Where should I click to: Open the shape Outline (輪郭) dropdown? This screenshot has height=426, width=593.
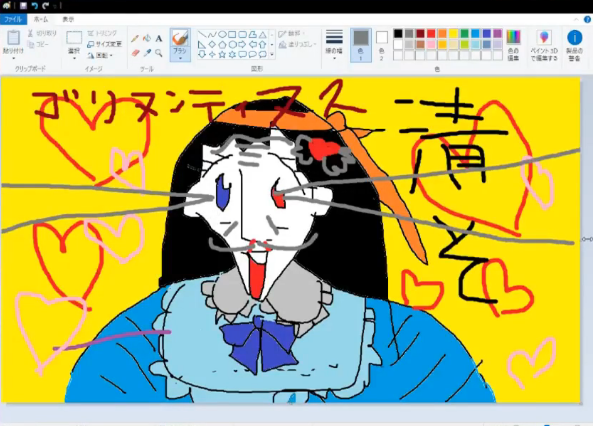point(292,34)
